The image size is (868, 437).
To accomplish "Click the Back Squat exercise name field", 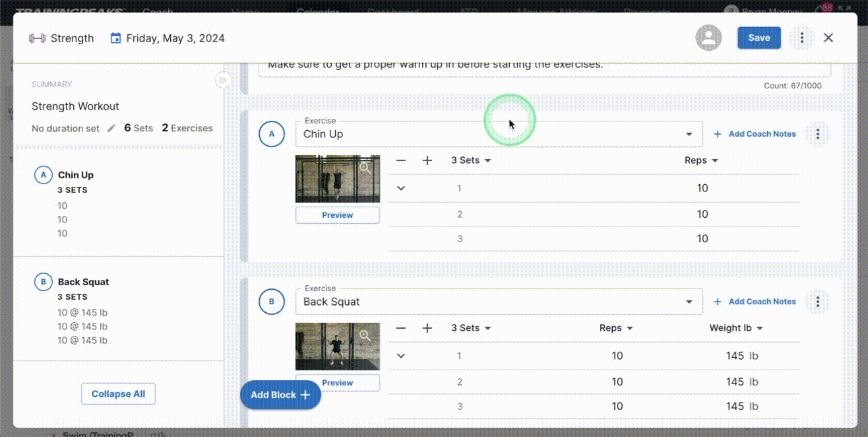I will [462, 302].
